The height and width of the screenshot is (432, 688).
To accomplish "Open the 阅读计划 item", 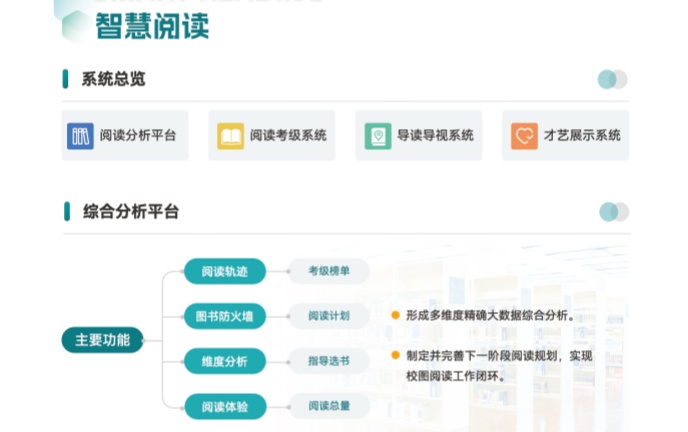I will (x=329, y=316).
